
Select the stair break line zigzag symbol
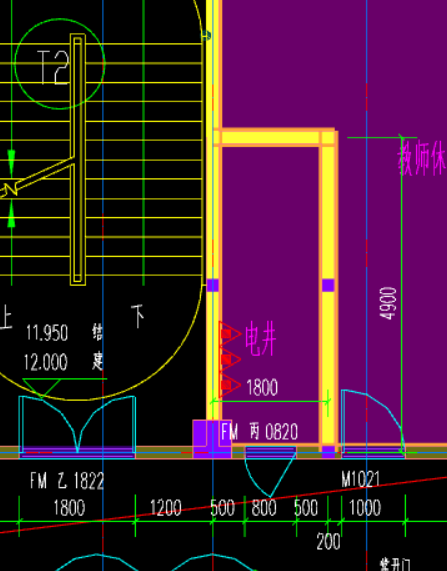coord(11,190)
